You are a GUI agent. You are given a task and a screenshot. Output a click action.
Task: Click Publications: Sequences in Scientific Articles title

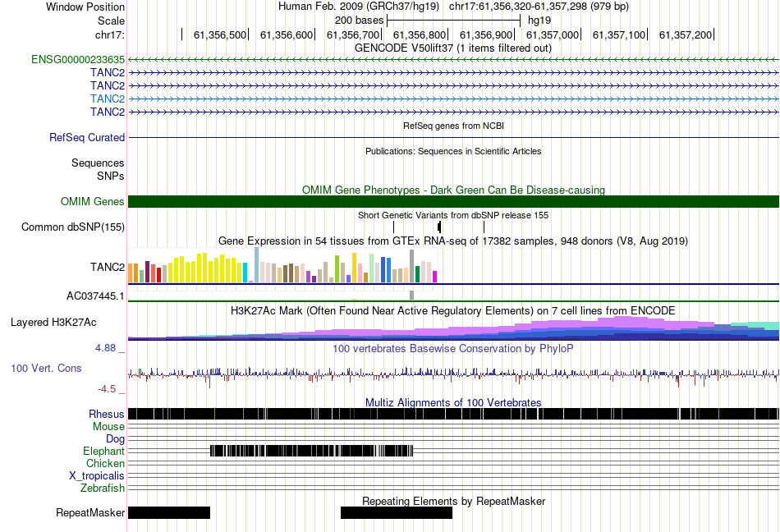coord(453,151)
